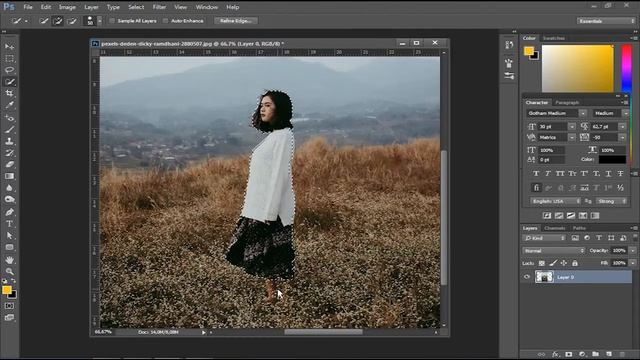The width and height of the screenshot is (640, 360).
Task: Click Subtract from Selection mode icon
Action: [72, 21]
